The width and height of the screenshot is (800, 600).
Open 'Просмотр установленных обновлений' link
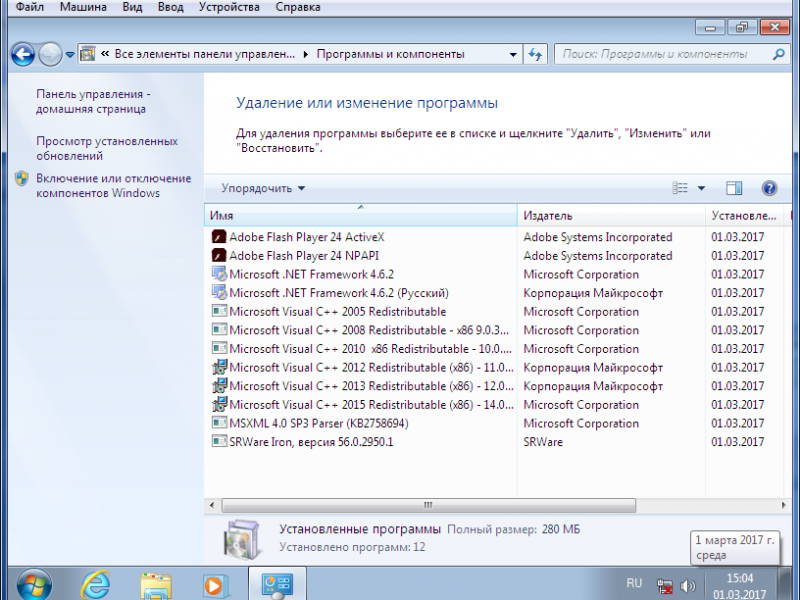pos(107,148)
